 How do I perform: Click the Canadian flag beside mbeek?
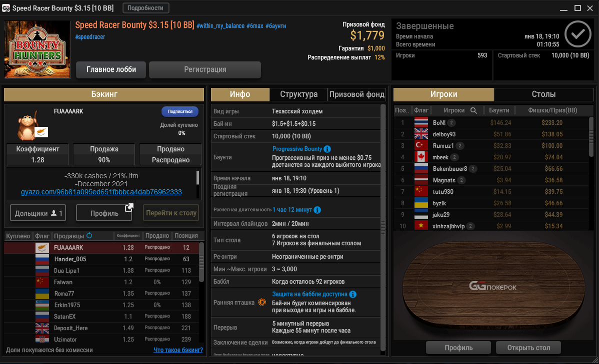coord(421,157)
